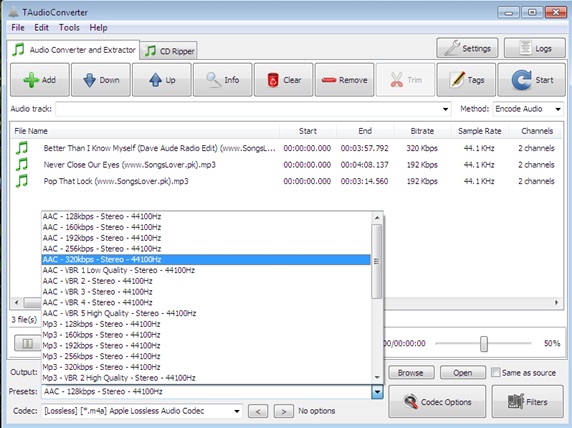Image resolution: width=572 pixels, height=428 pixels.
Task: Switch to the CD Ripper tab
Action: click(x=169, y=51)
